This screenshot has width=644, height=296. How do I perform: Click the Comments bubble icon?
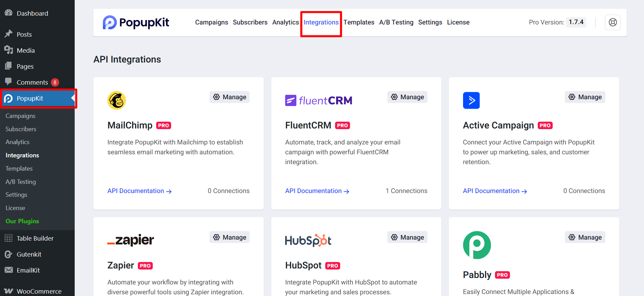tap(8, 82)
